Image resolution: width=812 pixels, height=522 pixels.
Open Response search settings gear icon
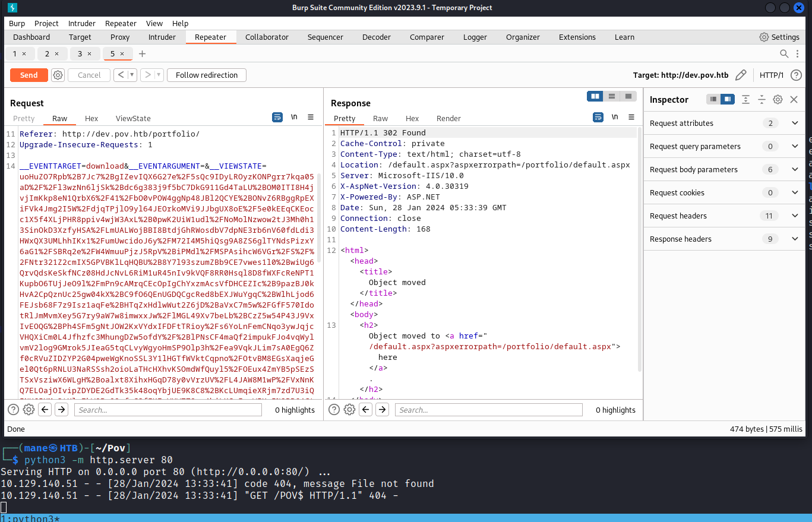pyautogui.click(x=349, y=410)
